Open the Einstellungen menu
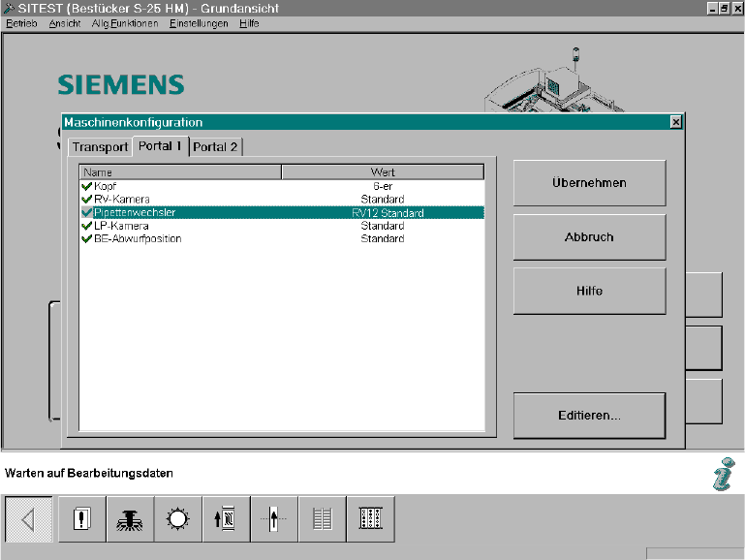The width and height of the screenshot is (745, 560). pos(199,23)
